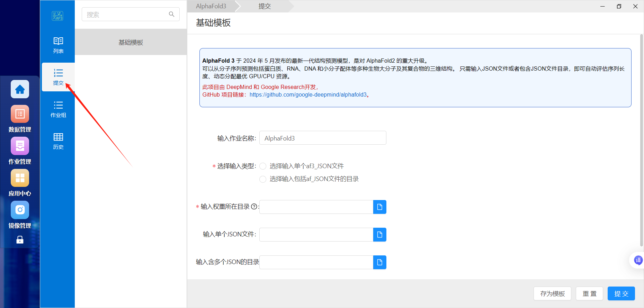Click the lock icon in left dock
The image size is (644, 308).
20,239
